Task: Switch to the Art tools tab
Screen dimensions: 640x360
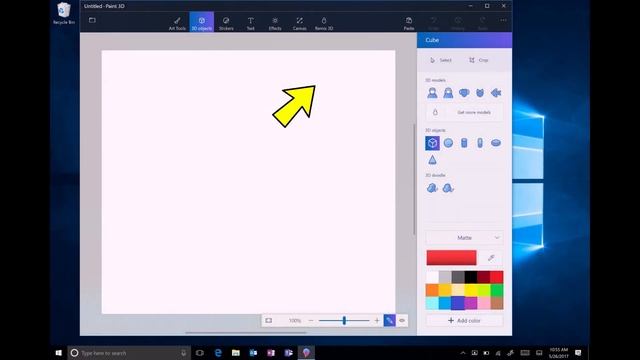Action: point(177,23)
